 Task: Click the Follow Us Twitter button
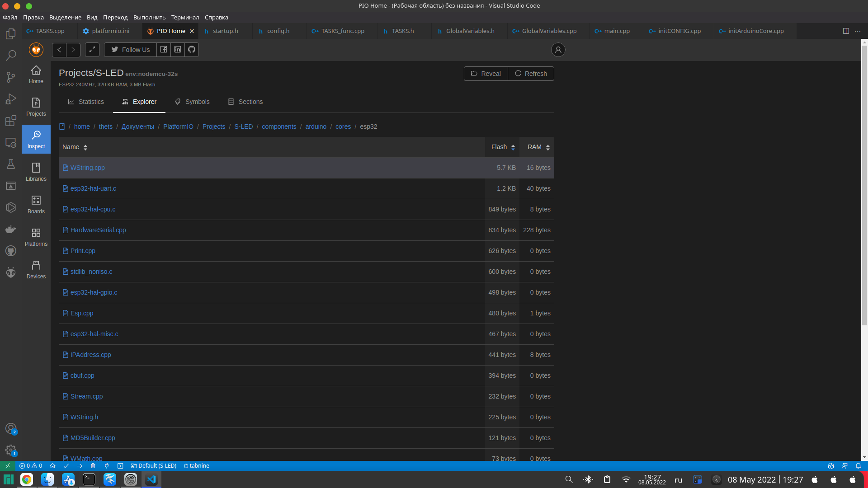(131, 50)
